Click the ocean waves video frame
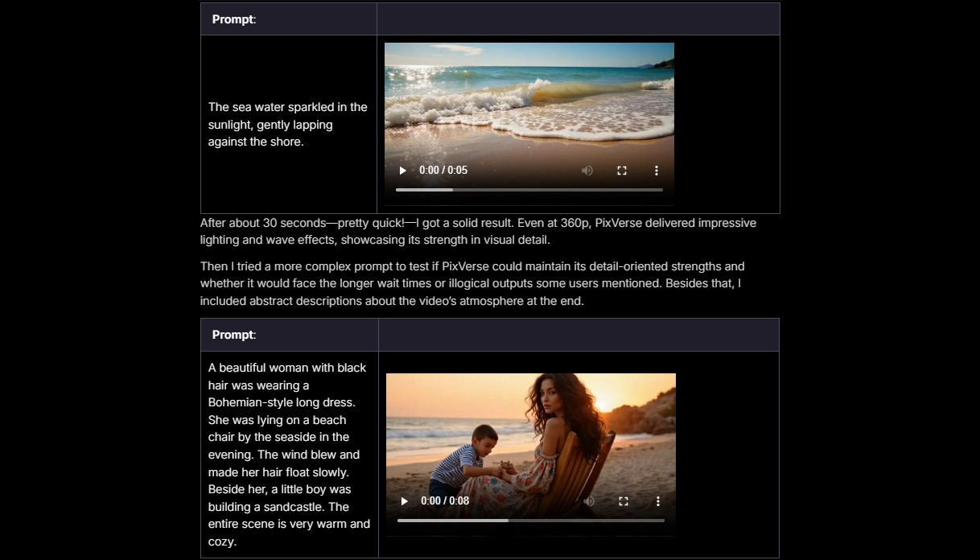980x560 pixels. [x=529, y=97]
